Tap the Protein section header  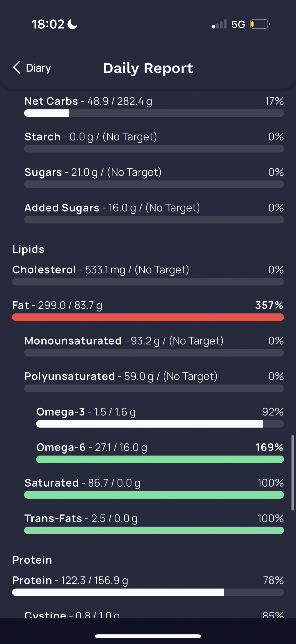point(32,560)
